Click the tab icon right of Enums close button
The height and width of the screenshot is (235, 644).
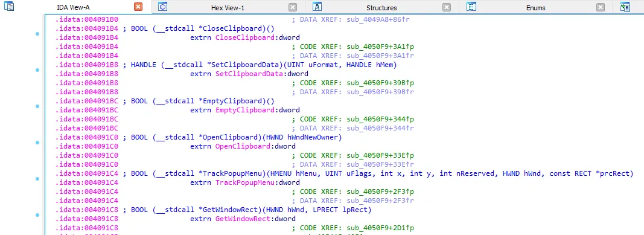[x=625, y=7]
